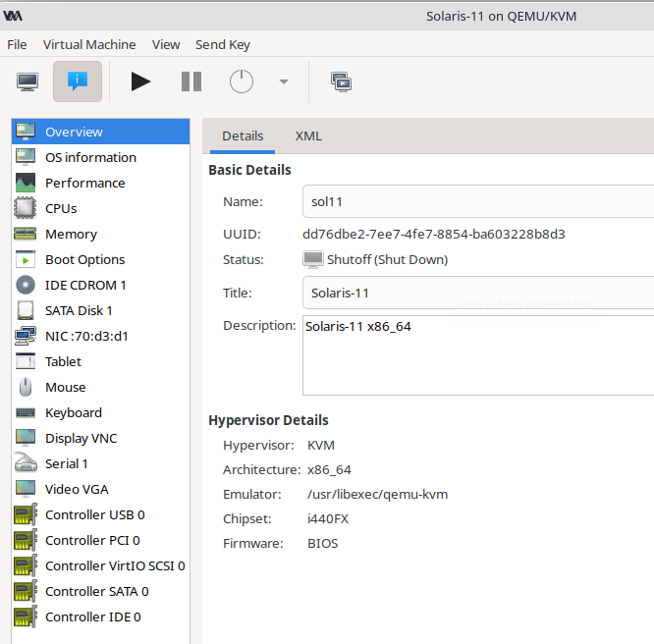The height and width of the screenshot is (644, 654).
Task: Pause the virtual machine
Action: coord(191,81)
